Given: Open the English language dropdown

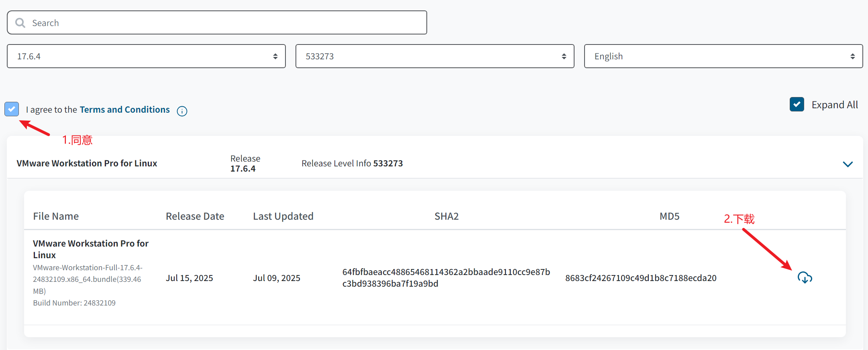Looking at the screenshot, I should (723, 56).
